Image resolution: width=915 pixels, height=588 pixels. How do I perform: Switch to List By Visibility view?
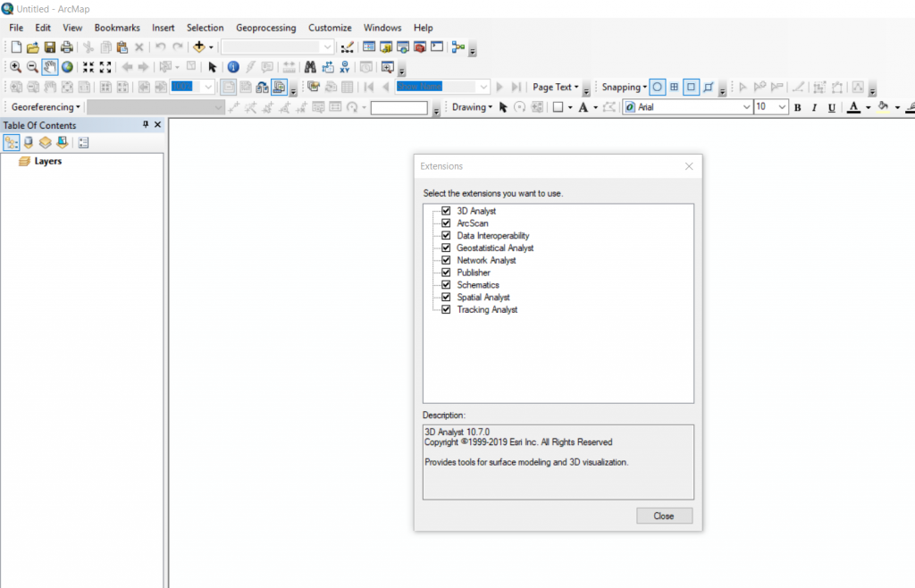[x=45, y=142]
